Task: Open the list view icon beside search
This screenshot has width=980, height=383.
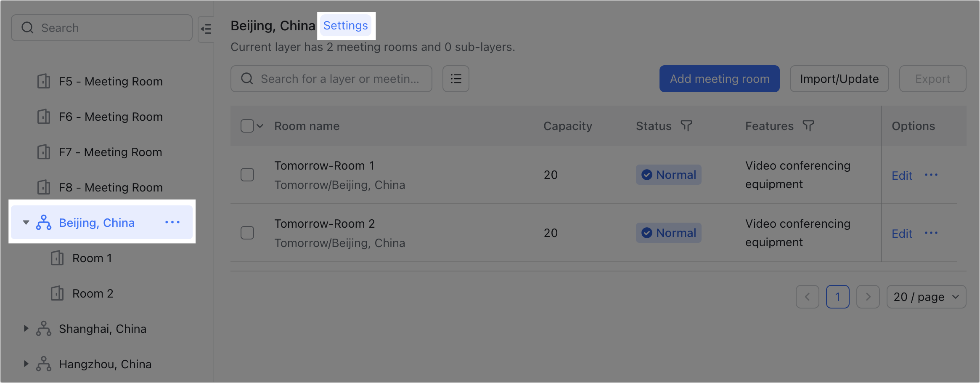Action: [456, 79]
